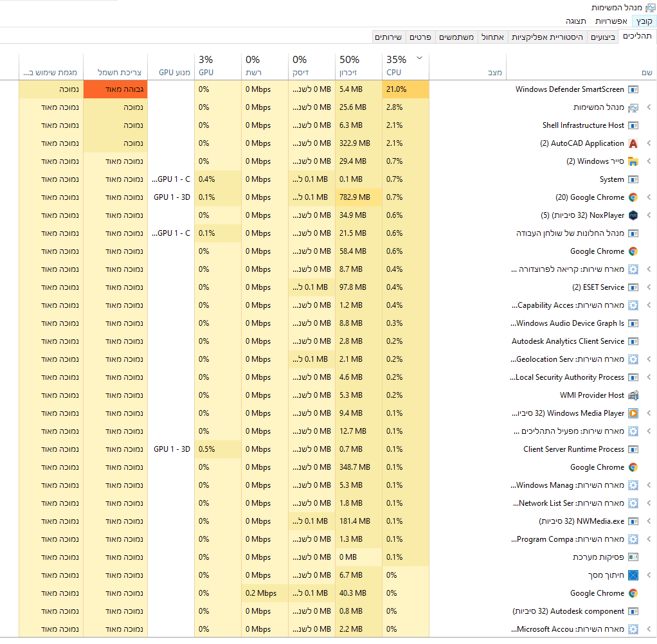Click the WMI Provider Host icon
Screen dimensions: 657x644
633,395
